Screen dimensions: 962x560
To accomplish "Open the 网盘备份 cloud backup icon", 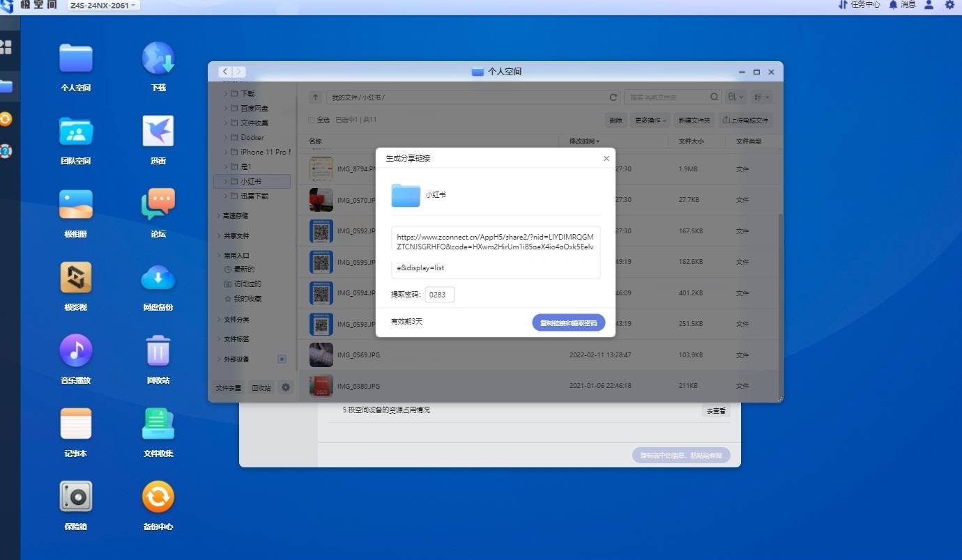I will (x=158, y=278).
